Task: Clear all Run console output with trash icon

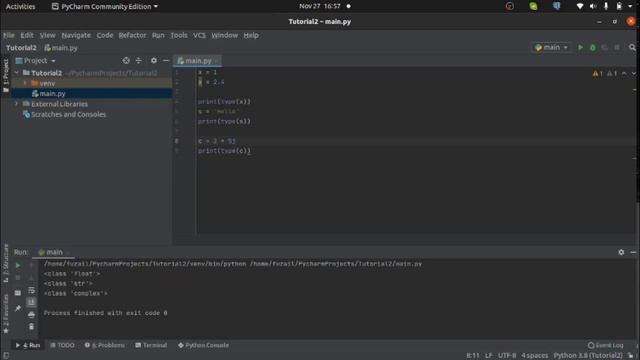Action: point(31,327)
